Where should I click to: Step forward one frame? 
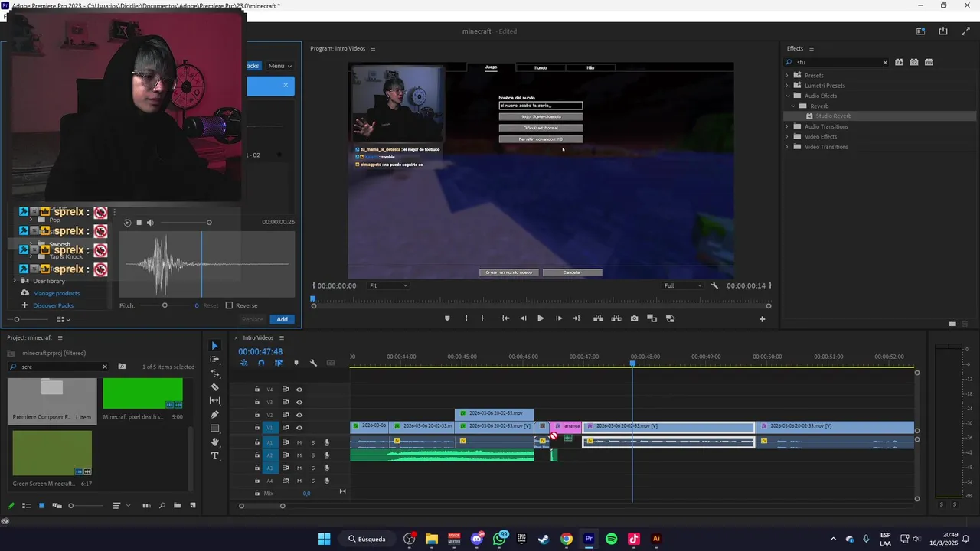[559, 318]
